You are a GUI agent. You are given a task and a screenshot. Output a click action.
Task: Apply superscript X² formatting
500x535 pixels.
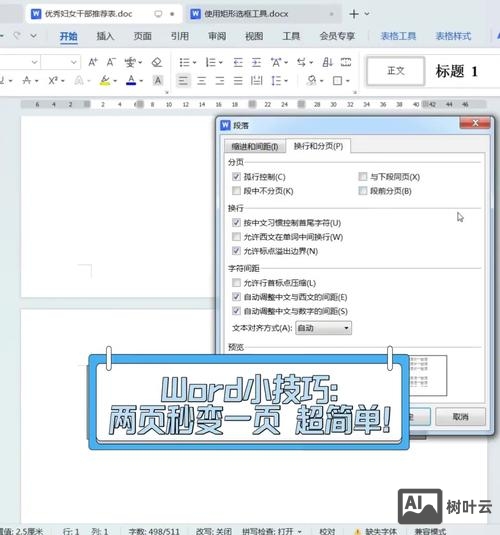tap(53, 81)
